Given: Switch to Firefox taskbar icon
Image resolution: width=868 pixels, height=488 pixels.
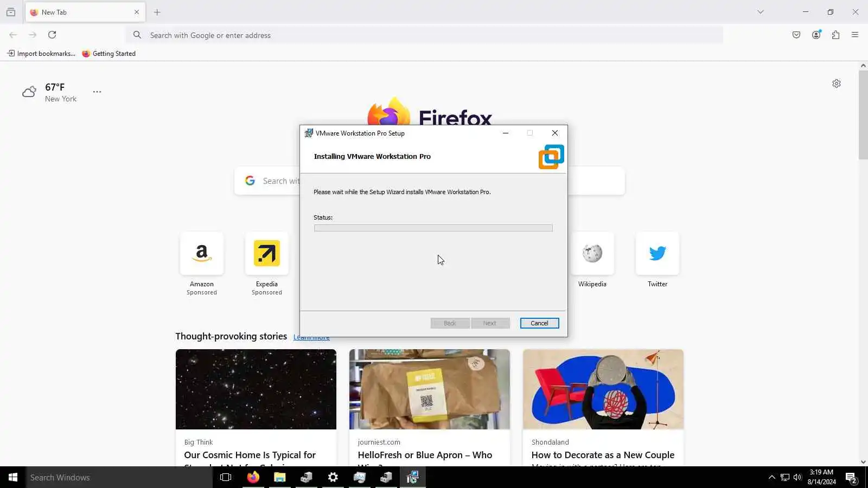Looking at the screenshot, I should [x=253, y=478].
